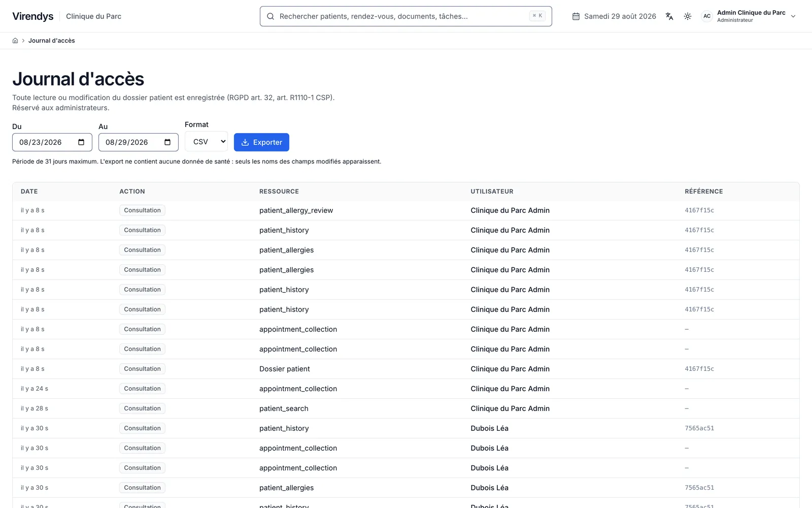Click the UTILISATEUR column header

(x=492, y=192)
